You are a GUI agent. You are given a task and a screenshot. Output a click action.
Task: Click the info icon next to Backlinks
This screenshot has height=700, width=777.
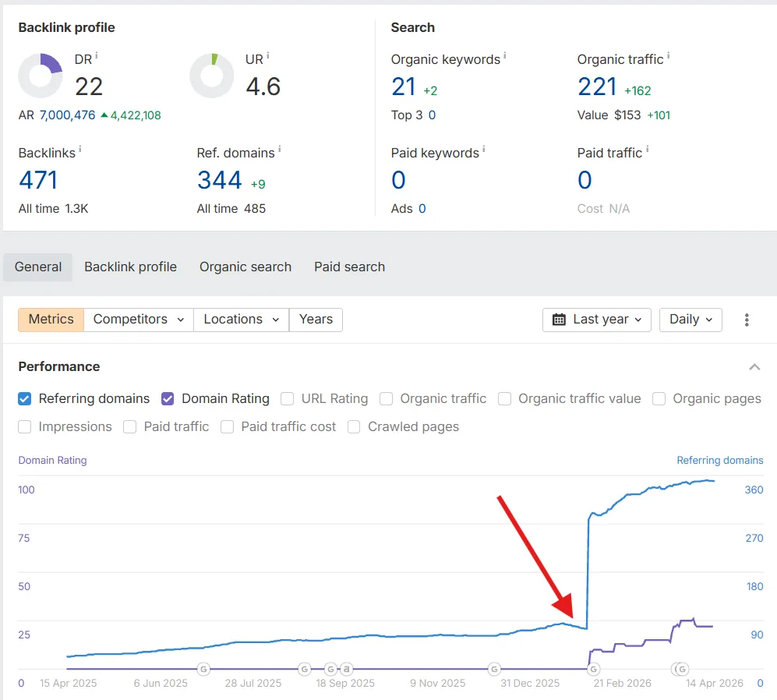click(79, 150)
